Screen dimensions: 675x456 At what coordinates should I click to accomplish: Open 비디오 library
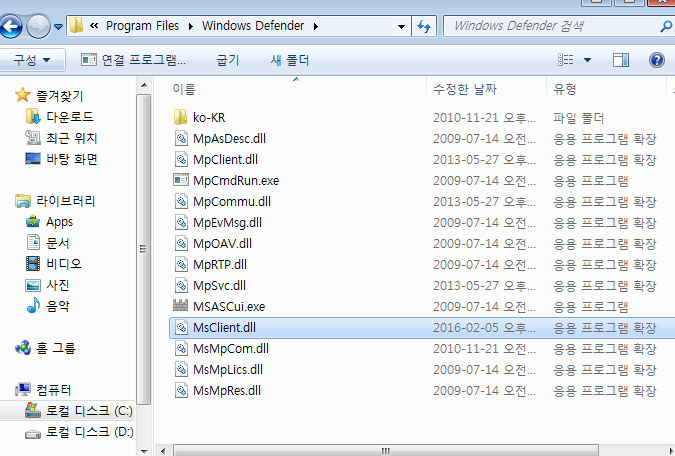pyautogui.click(x=64, y=264)
